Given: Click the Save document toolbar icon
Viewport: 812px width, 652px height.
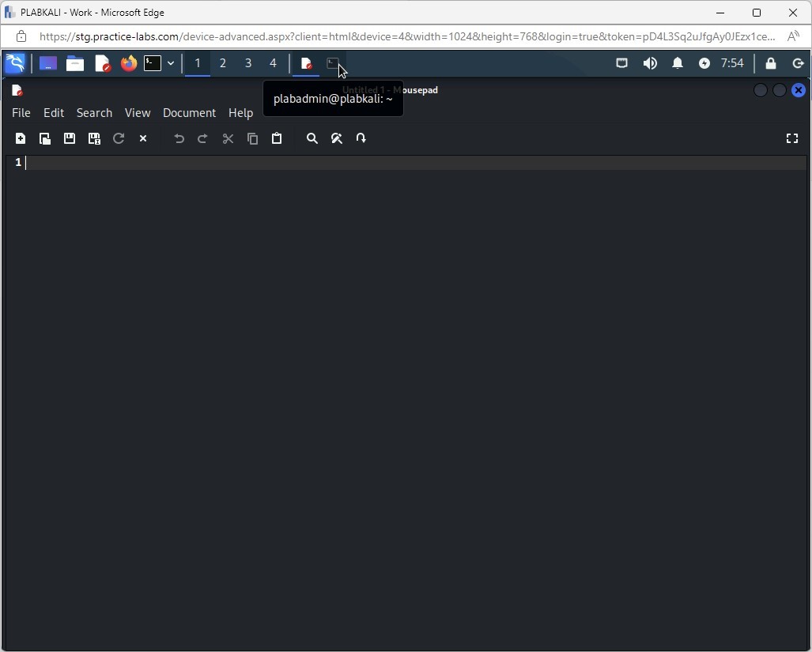Looking at the screenshot, I should [70, 138].
